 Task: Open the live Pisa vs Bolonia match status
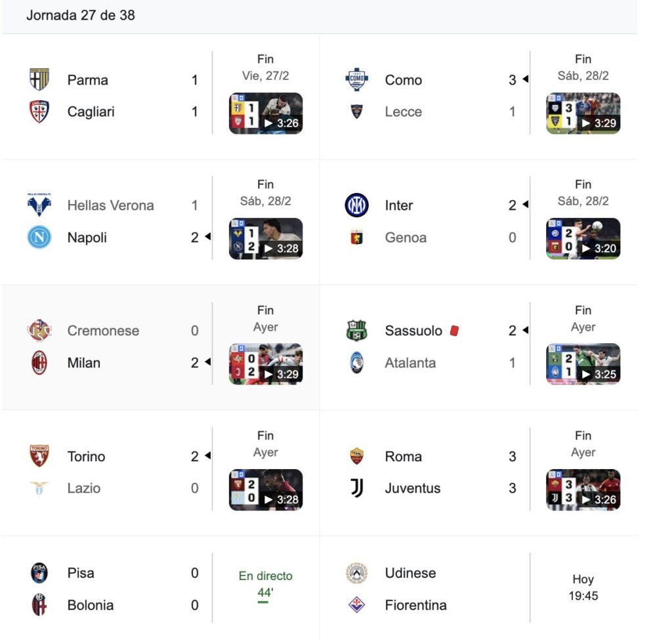click(265, 583)
